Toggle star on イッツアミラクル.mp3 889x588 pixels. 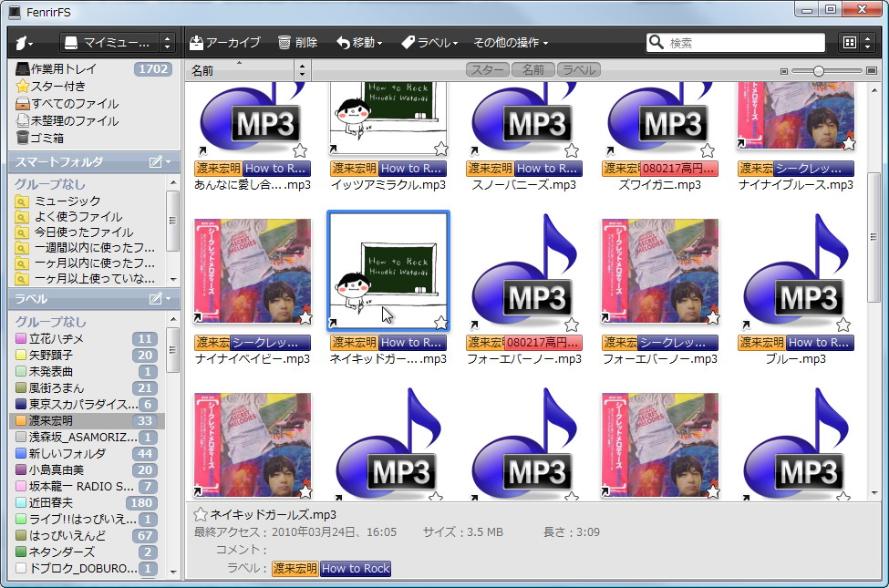click(441, 150)
